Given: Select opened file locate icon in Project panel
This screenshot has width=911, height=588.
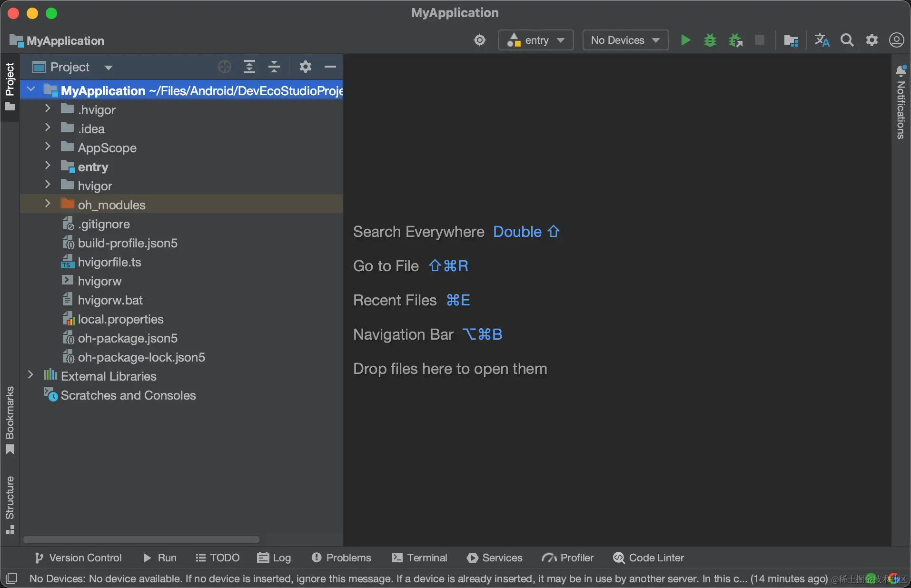Looking at the screenshot, I should [225, 67].
